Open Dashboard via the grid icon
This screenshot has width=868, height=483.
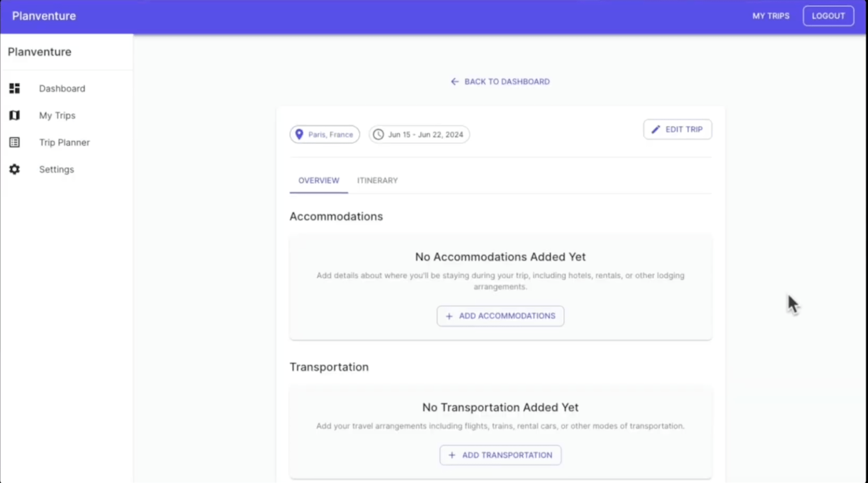coord(14,88)
